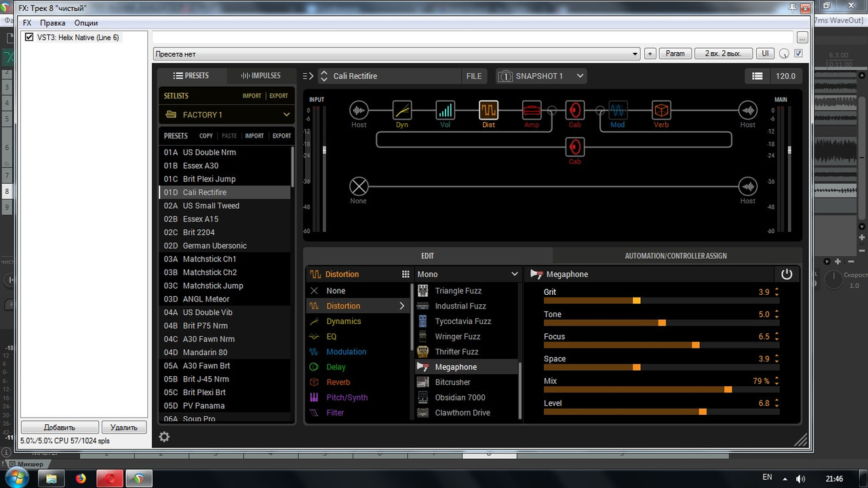Screen dimensions: 868x488
Task: Select the Dyn block in signal chain
Action: pos(402,110)
